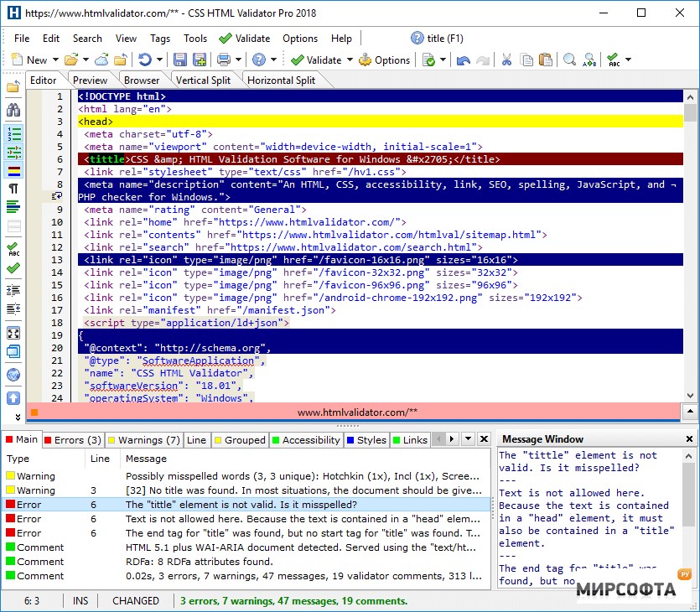Open the Search menu
700x612 pixels.
tap(87, 39)
